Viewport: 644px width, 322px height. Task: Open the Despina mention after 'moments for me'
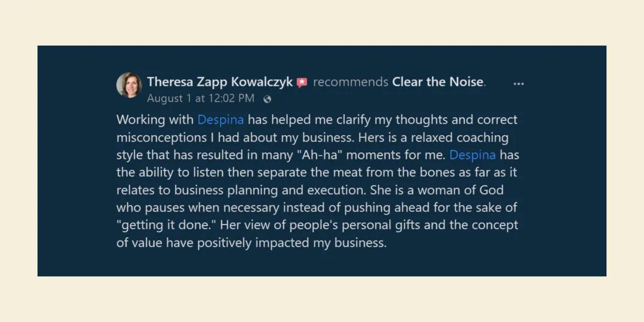tap(472, 155)
